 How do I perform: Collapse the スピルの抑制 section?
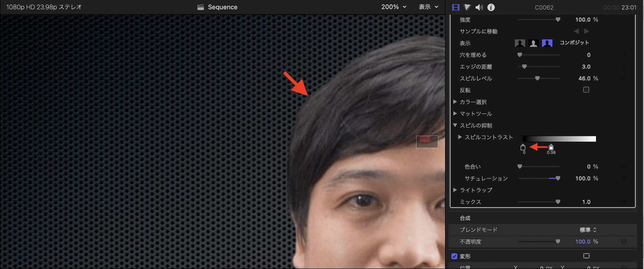click(455, 125)
